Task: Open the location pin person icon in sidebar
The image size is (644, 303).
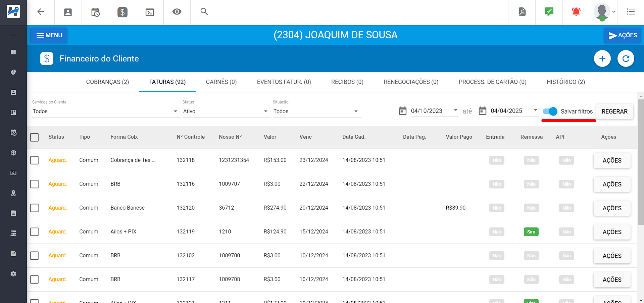Action: point(13,193)
